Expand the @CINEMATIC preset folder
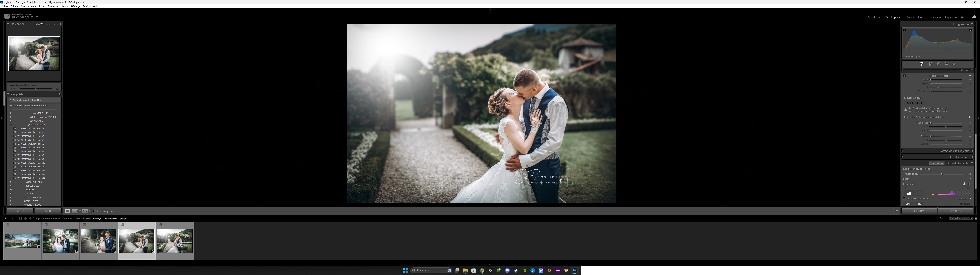Screen dimensions: 980x275 pyautogui.click(x=11, y=121)
